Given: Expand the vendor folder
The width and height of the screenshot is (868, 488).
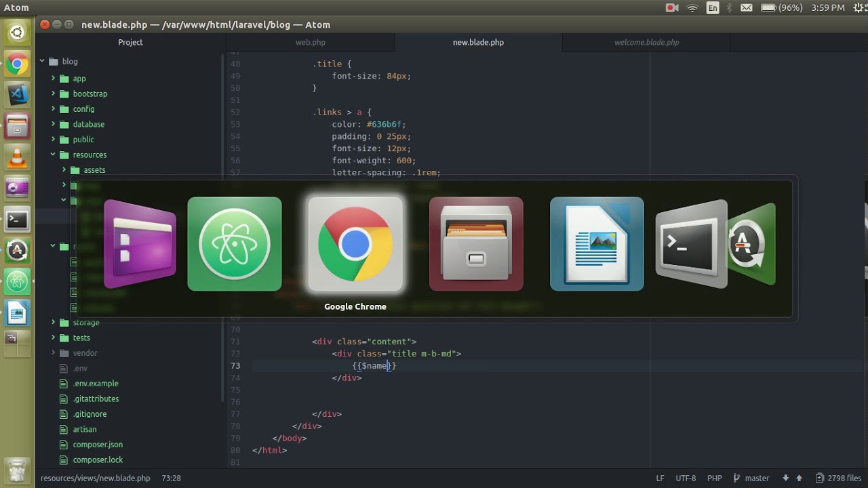Looking at the screenshot, I should (53, 353).
